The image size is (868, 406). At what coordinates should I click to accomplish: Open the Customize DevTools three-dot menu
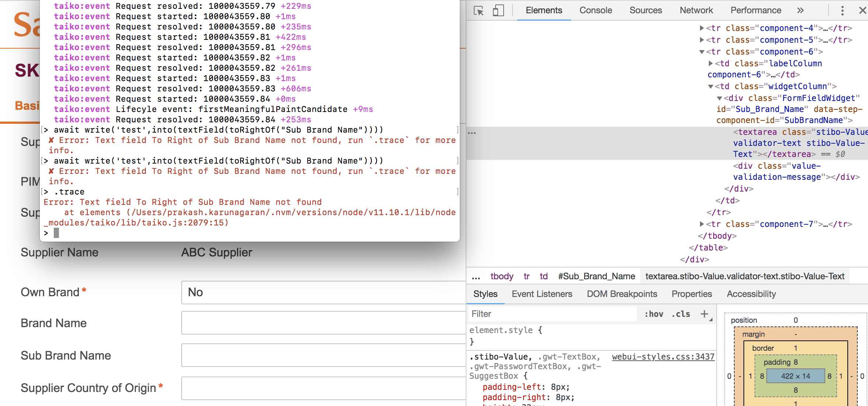pyautogui.click(x=842, y=11)
